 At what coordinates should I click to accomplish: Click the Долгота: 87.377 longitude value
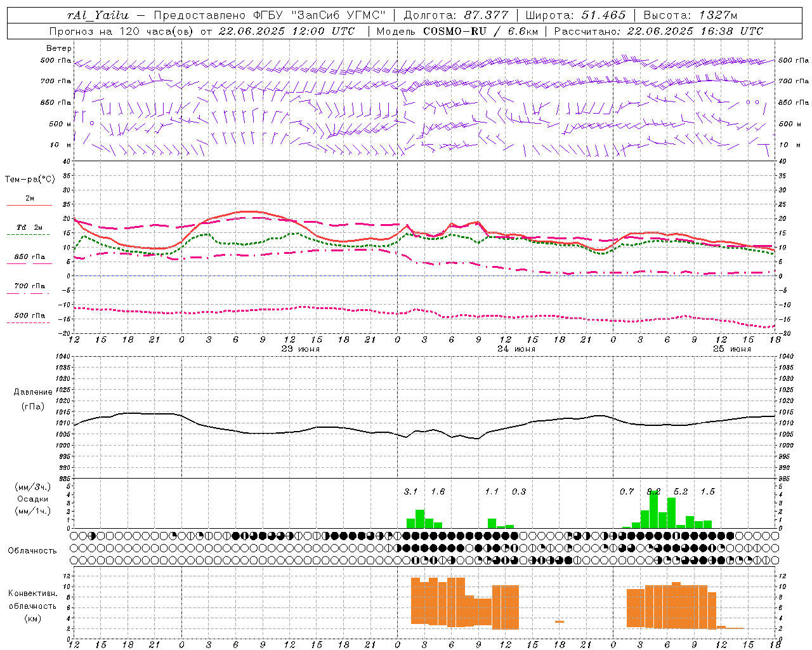[x=455, y=15]
